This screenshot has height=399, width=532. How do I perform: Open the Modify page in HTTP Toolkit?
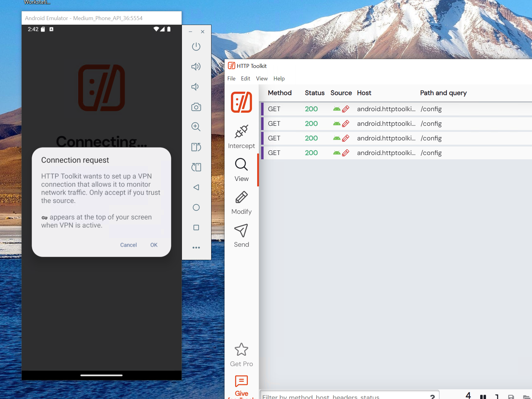point(242,203)
